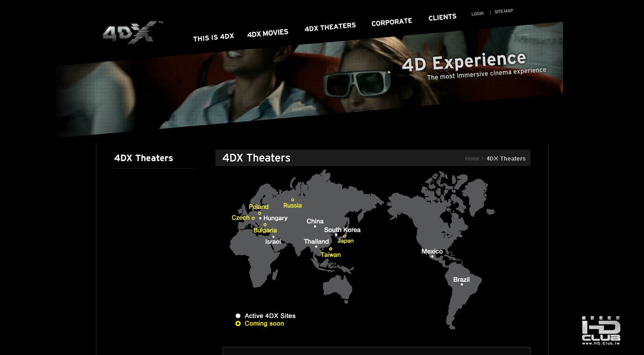Go to Home in the breadcrumb
644x355 pixels.
472,159
